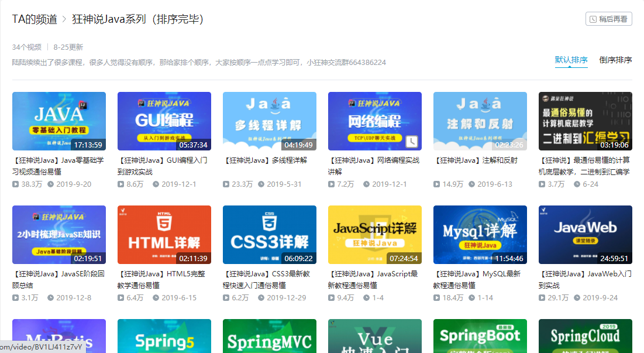The image size is (644, 353).
Task: Open the JavaWeb video thumbnail
Action: 586,235
